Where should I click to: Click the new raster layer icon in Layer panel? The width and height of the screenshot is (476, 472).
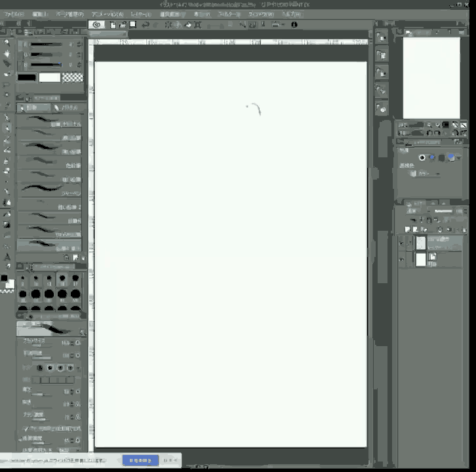407,229
